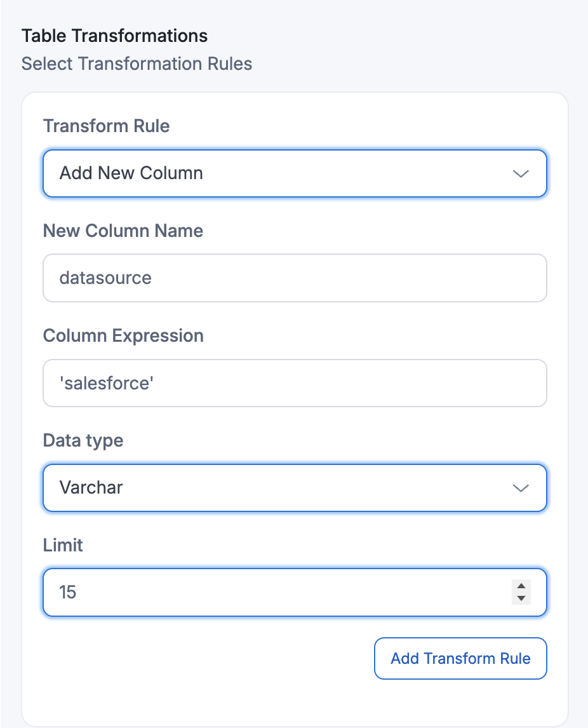Image resolution: width=588 pixels, height=728 pixels.
Task: Click the "Limit" field label
Action: [x=63, y=545]
